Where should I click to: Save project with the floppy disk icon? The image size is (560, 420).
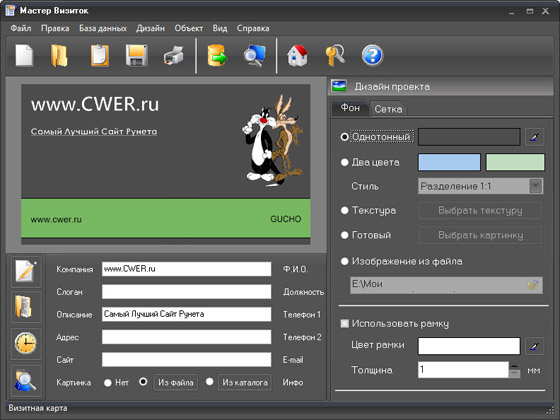click(137, 56)
